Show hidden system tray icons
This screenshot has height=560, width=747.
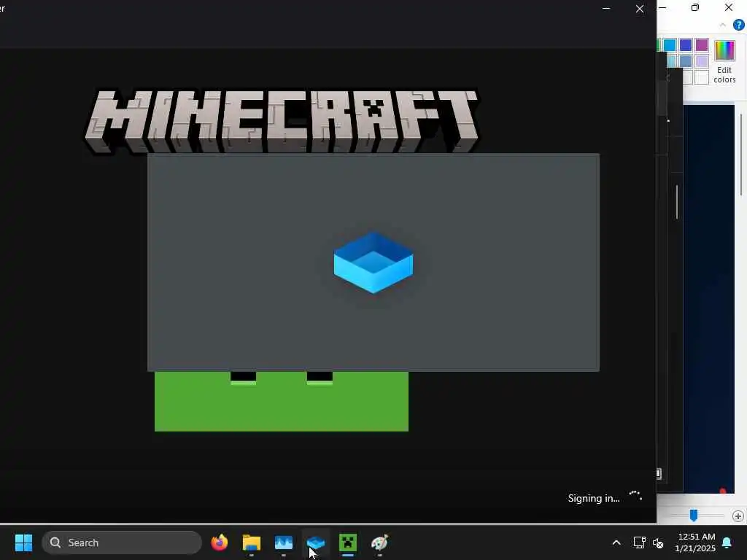tap(616, 542)
